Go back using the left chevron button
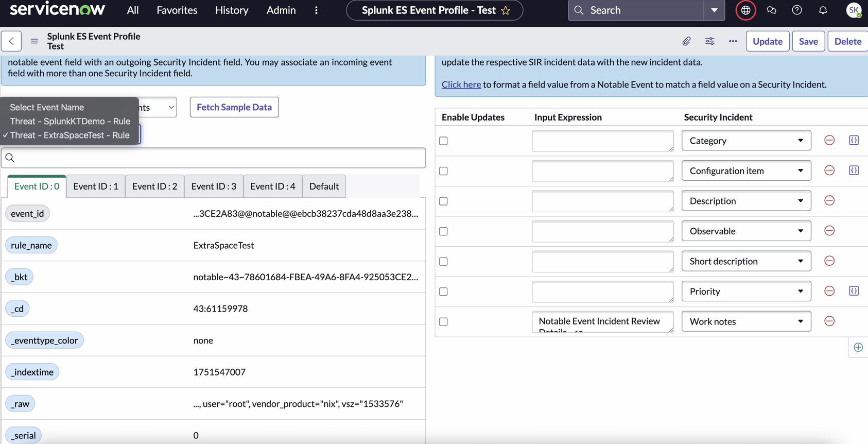 tap(11, 41)
